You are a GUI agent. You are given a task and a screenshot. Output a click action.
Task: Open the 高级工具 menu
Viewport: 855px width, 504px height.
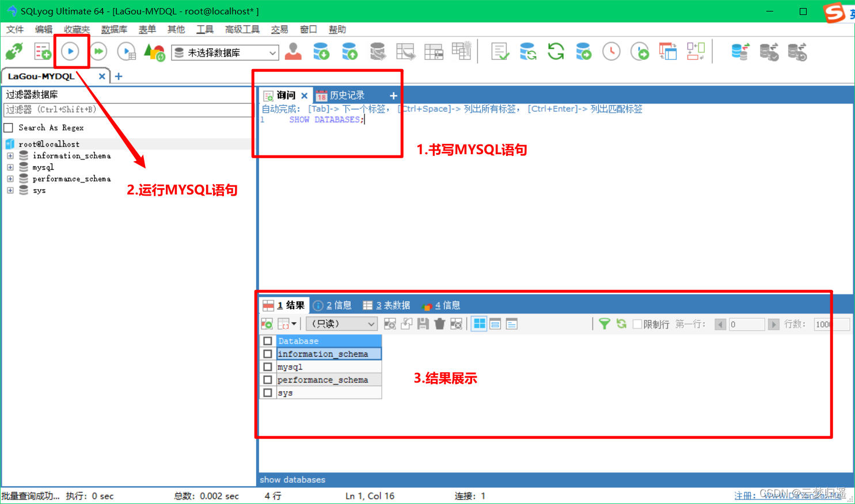[x=242, y=29]
